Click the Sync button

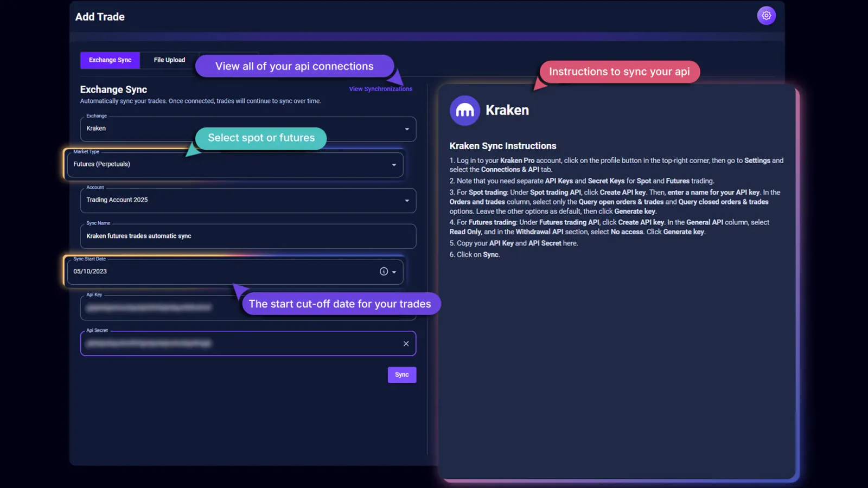(x=401, y=374)
